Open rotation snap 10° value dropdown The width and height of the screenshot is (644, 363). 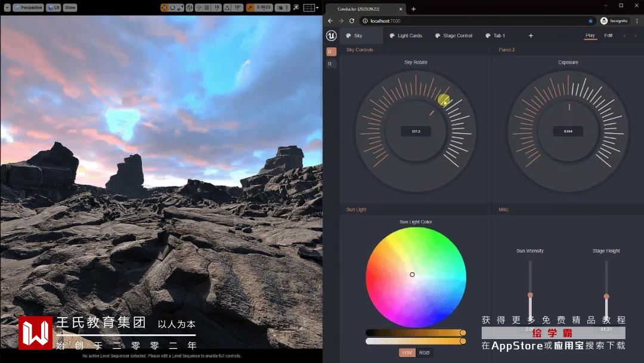click(238, 7)
